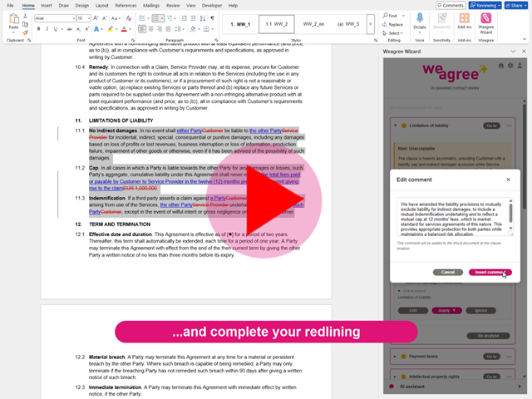The width and height of the screenshot is (532, 399).
Task: Click Cancel in Edit comment dialog
Action: point(448,272)
